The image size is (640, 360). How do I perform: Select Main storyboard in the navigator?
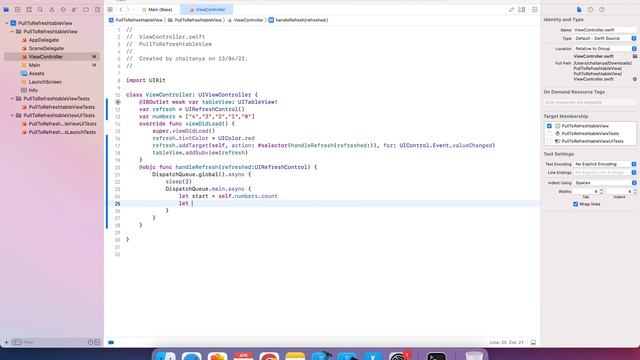point(34,65)
